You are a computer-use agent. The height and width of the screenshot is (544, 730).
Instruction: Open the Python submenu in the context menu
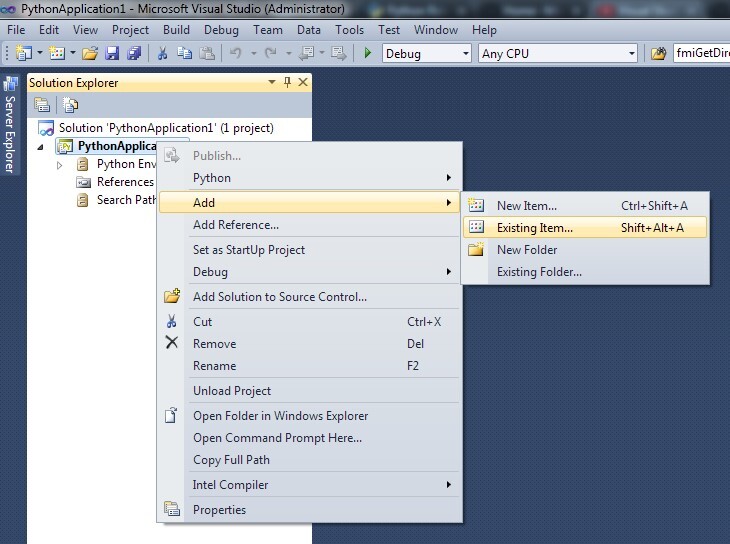pos(310,178)
